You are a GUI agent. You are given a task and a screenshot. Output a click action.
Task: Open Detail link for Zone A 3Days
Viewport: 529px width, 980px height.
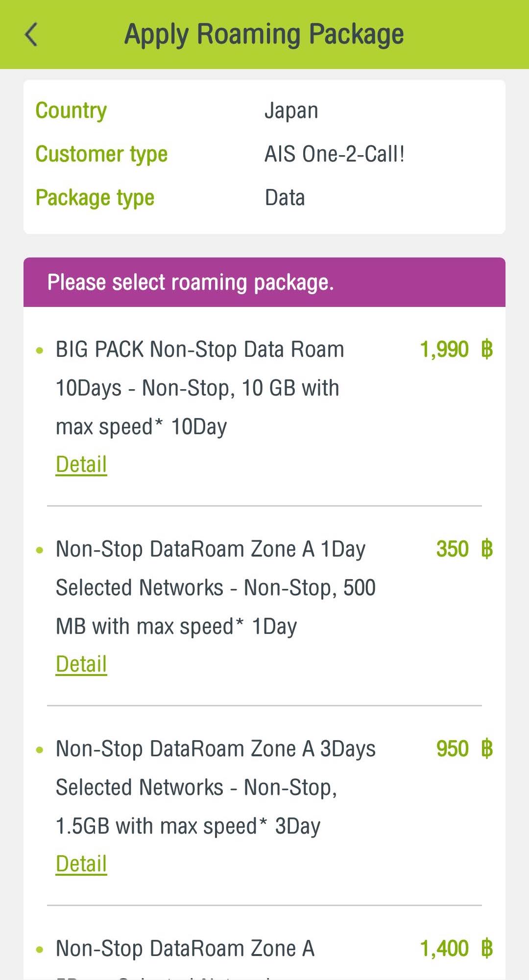pyautogui.click(x=81, y=863)
